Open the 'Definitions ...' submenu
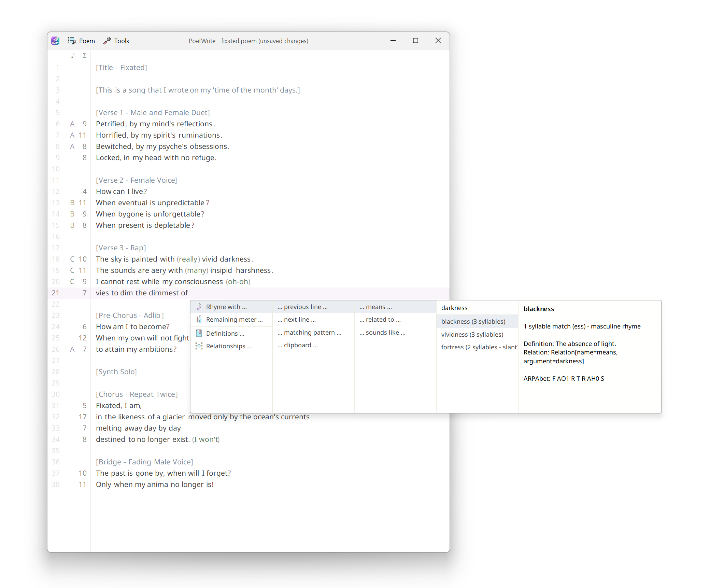This screenshot has height=588, width=710. coord(231,333)
